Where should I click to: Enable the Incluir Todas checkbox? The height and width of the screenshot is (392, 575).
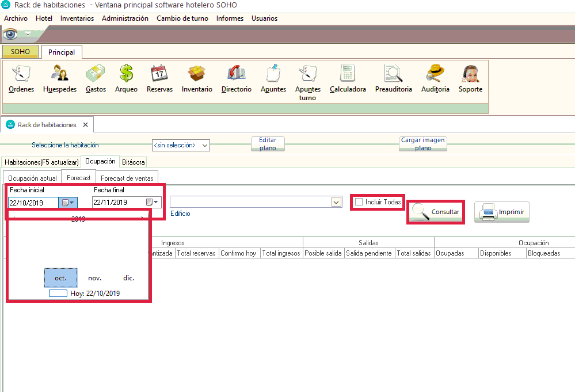tap(359, 202)
